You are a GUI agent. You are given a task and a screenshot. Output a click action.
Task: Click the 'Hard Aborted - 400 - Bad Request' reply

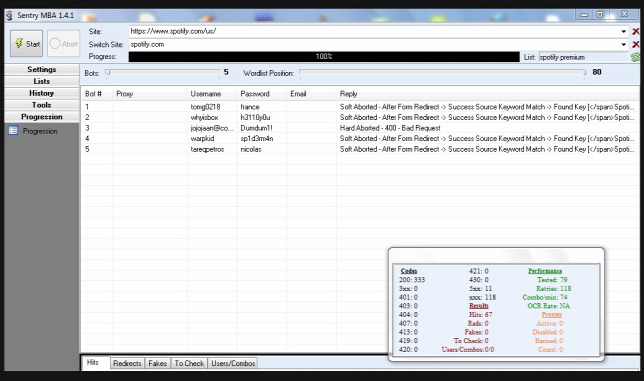(x=390, y=128)
